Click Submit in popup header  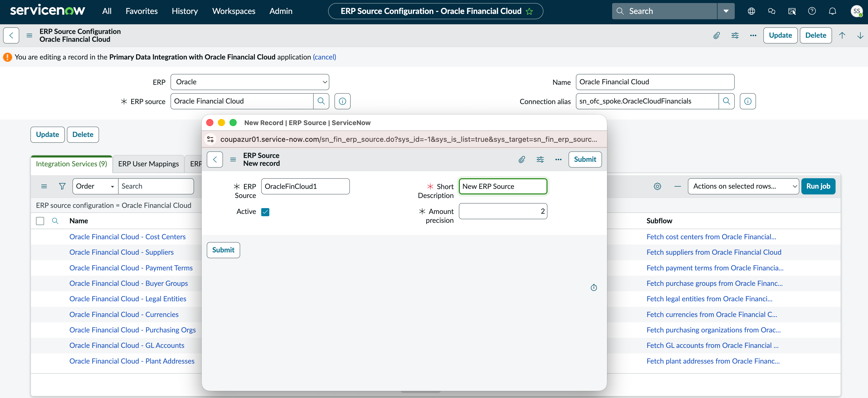point(585,159)
